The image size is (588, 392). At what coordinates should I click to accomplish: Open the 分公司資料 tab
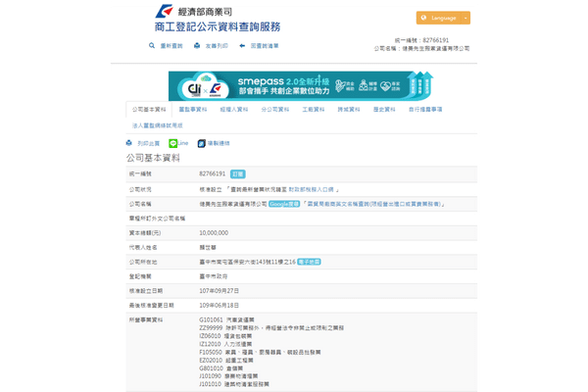[276, 110]
